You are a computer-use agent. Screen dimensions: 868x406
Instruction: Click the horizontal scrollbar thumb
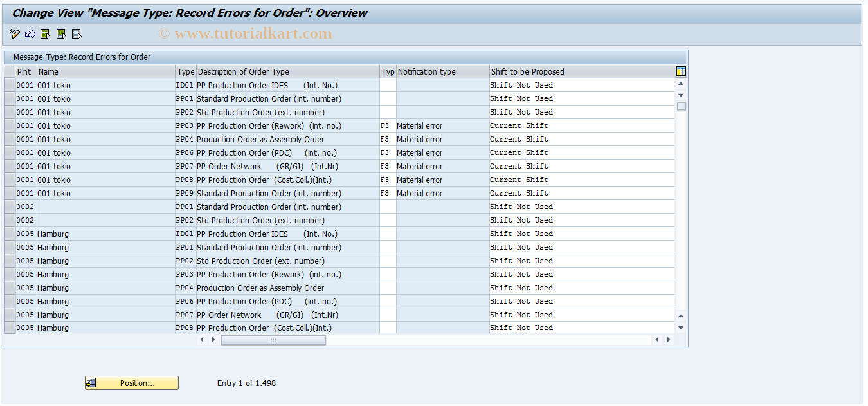pos(273,340)
